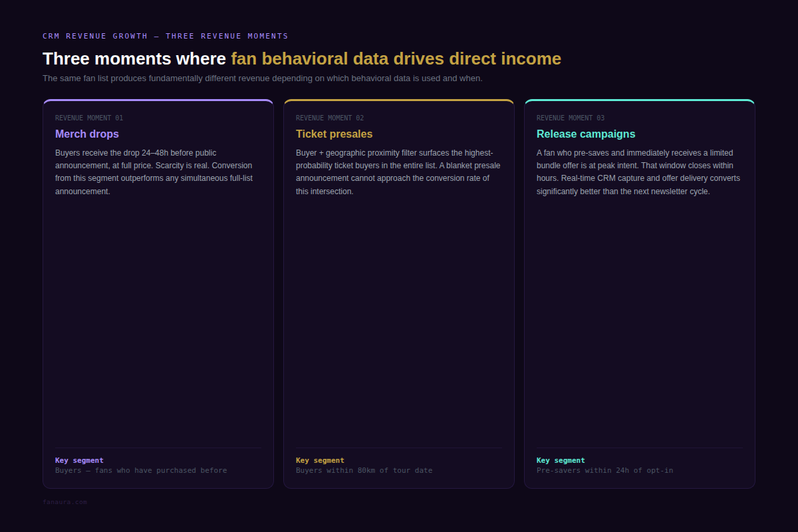This screenshot has height=532, width=798.
Task: Click 'Buyers — fans who have purchased before' text
Action: tap(141, 470)
